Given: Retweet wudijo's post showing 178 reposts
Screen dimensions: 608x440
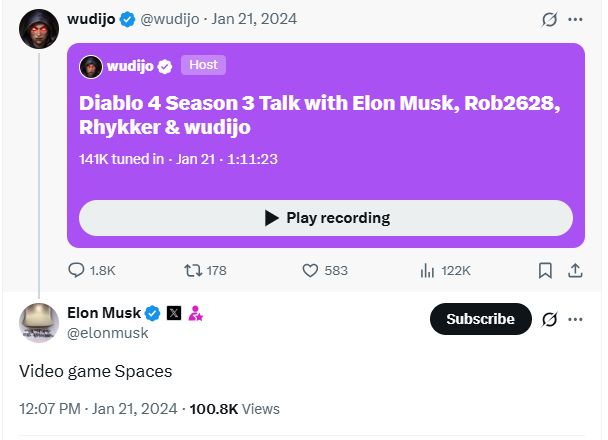Looking at the screenshot, I should point(194,270).
